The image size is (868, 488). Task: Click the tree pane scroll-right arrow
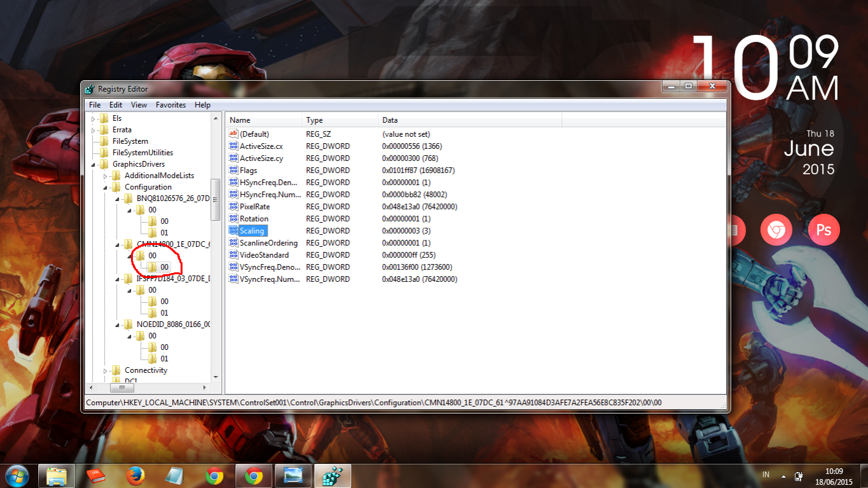(x=205, y=387)
